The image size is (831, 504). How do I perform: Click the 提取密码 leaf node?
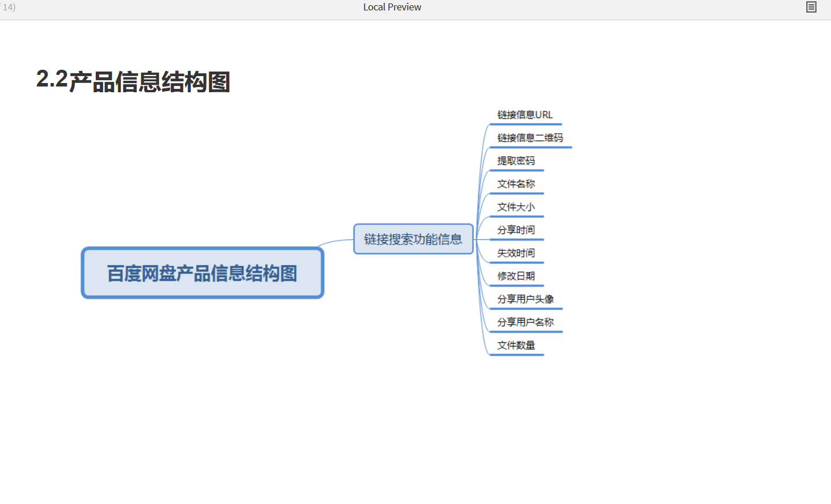[x=516, y=161]
